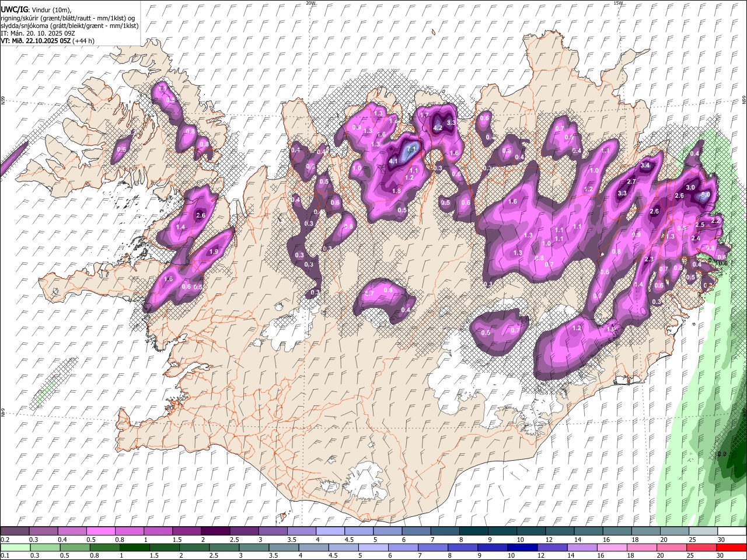Click the 4.2 precipitation value on the map
The width and height of the screenshot is (747, 560).
(x=438, y=128)
